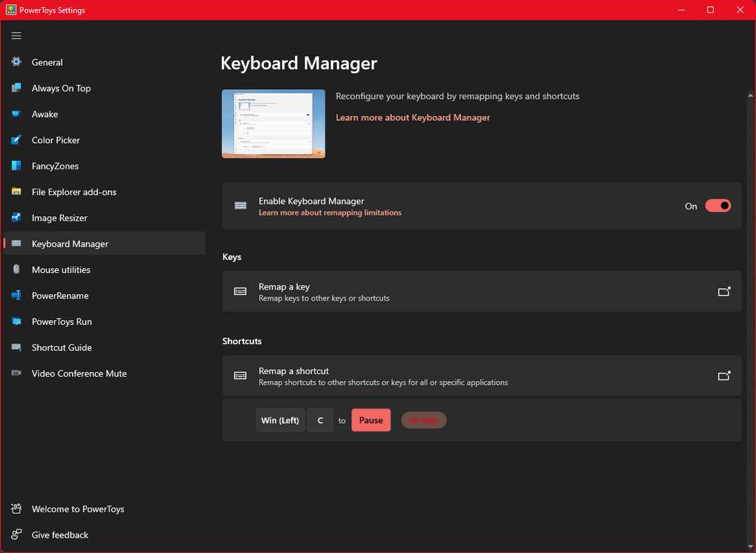Click the Keyboard Manager page heading
The width and height of the screenshot is (756, 553).
pyautogui.click(x=299, y=63)
